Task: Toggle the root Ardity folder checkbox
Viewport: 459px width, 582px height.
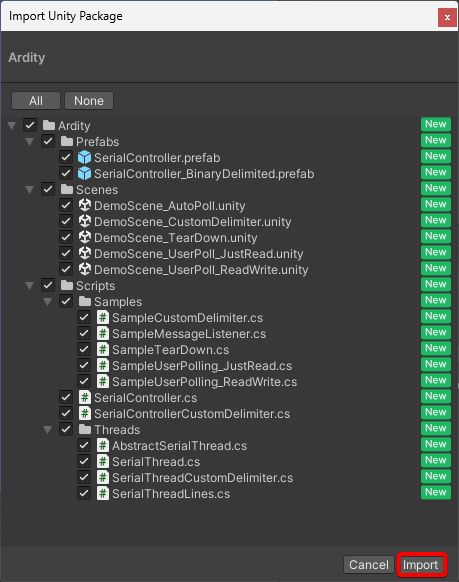Action: click(30, 125)
